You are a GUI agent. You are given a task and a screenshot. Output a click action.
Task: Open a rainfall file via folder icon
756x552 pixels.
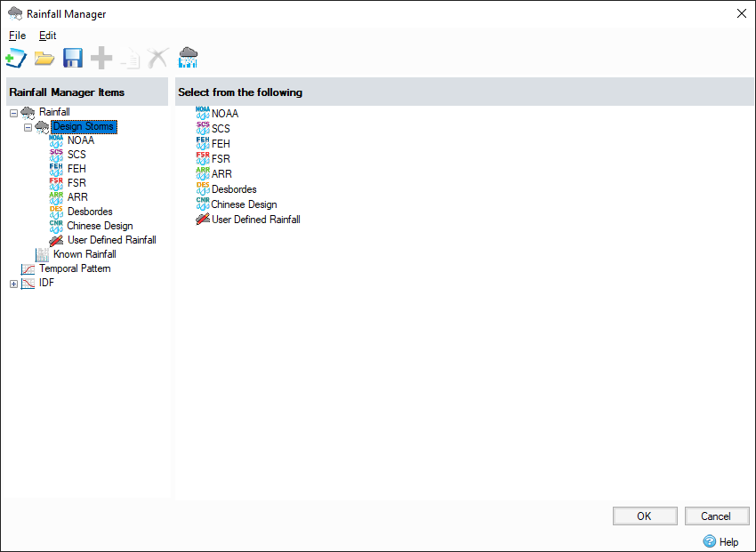pyautogui.click(x=44, y=59)
